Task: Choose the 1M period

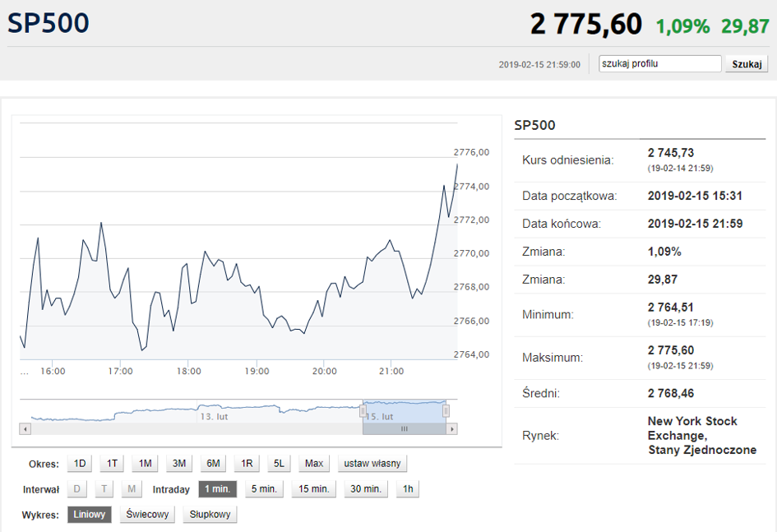Action: click(146, 464)
